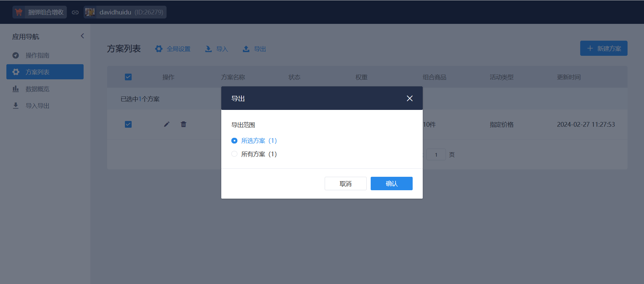The height and width of the screenshot is (284, 644).
Task: Click the 方案名称 column header
Action: pos(233,77)
